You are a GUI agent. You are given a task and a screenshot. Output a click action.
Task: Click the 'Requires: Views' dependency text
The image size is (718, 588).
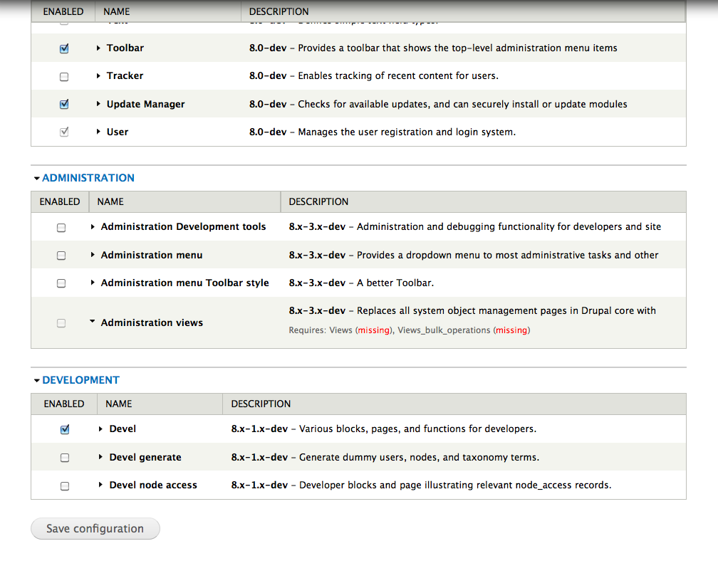click(321, 330)
